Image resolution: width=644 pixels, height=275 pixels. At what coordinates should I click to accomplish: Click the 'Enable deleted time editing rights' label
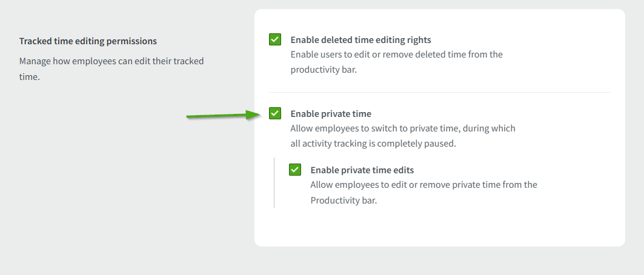click(x=360, y=40)
